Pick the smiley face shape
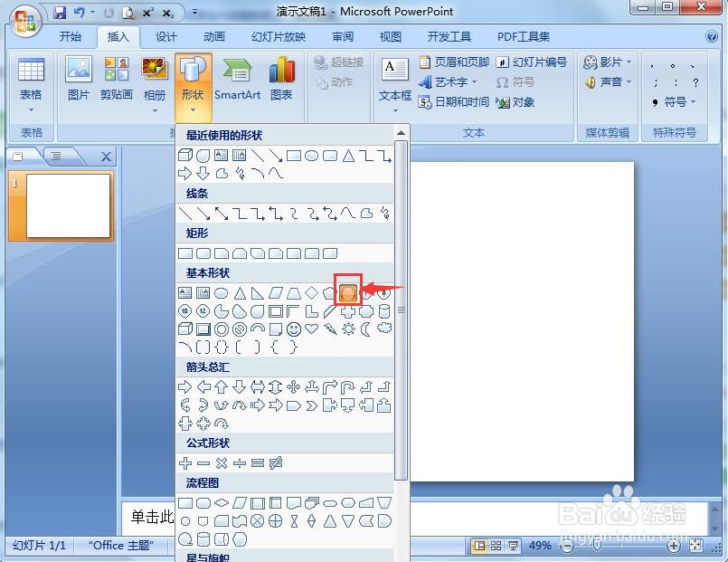 pos(293,329)
